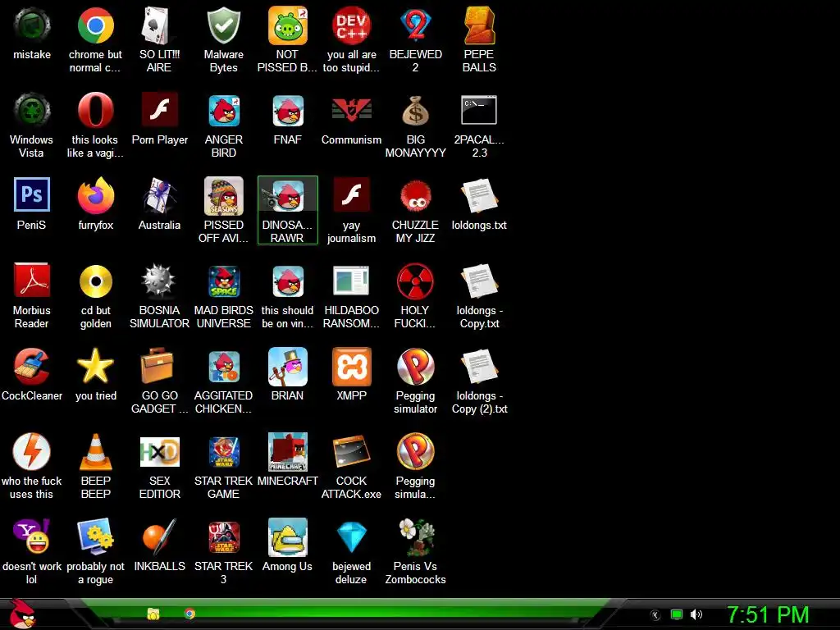Launch the 'AGGITATED CHICKEN...' Rio icon
This screenshot has width=840, height=630.
click(223, 367)
